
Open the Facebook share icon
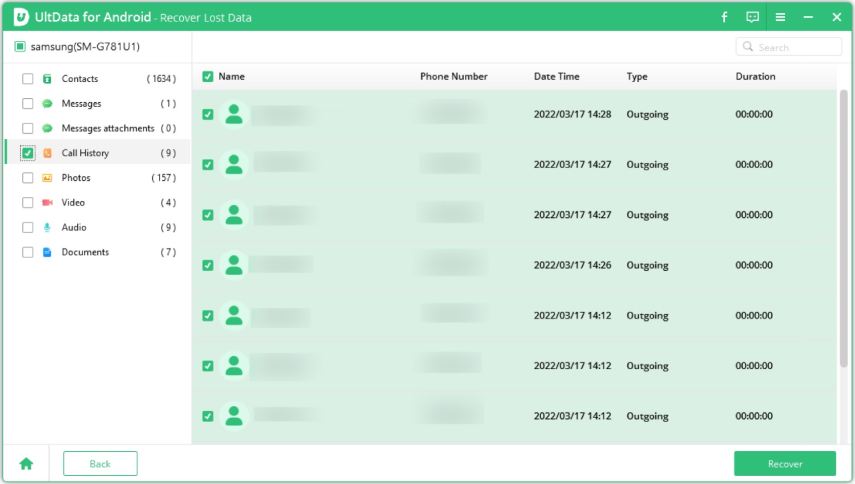(724, 17)
